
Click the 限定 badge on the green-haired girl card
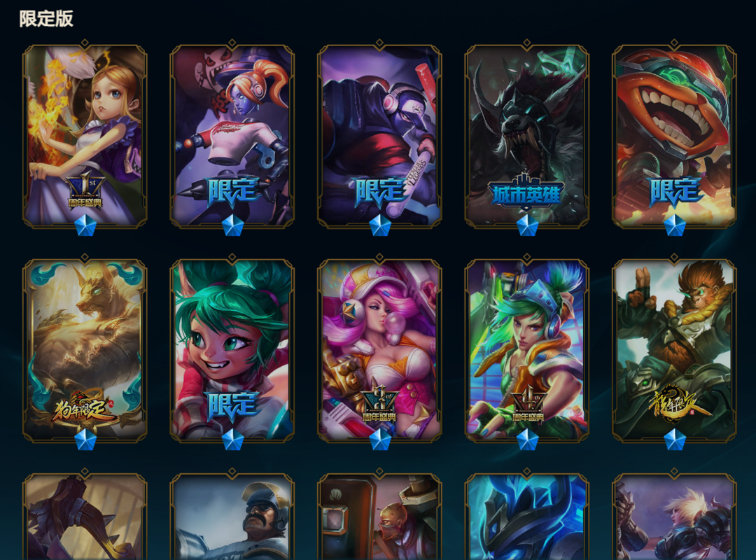click(232, 407)
